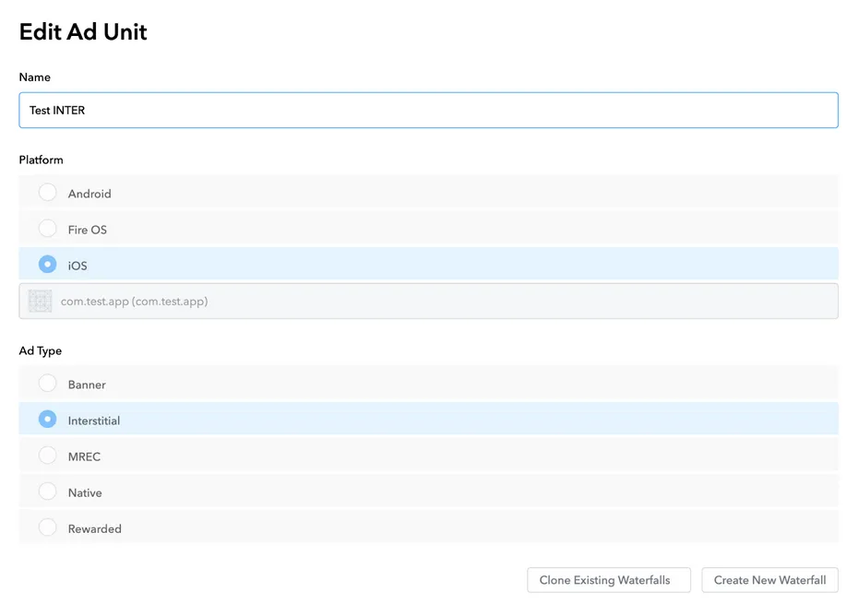Image resolution: width=859 pixels, height=616 pixels.
Task: Click the Name input field
Action: point(428,110)
